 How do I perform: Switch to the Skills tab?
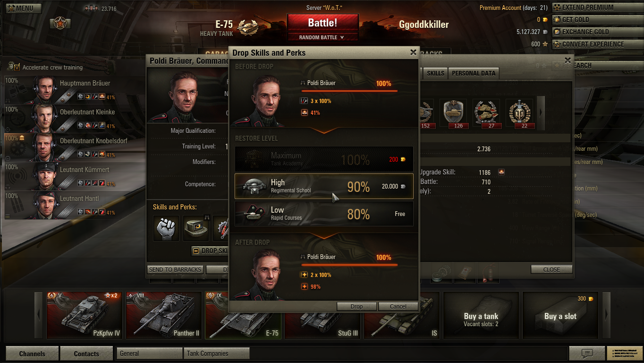pyautogui.click(x=435, y=73)
